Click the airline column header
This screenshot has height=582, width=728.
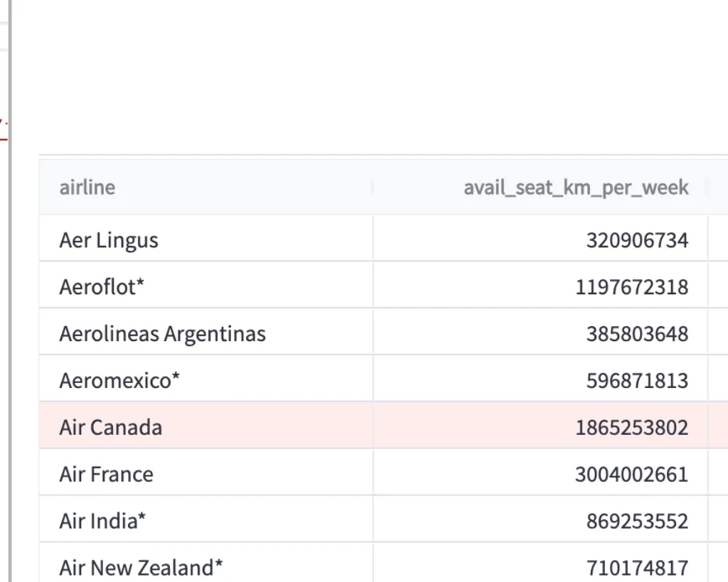point(87,188)
